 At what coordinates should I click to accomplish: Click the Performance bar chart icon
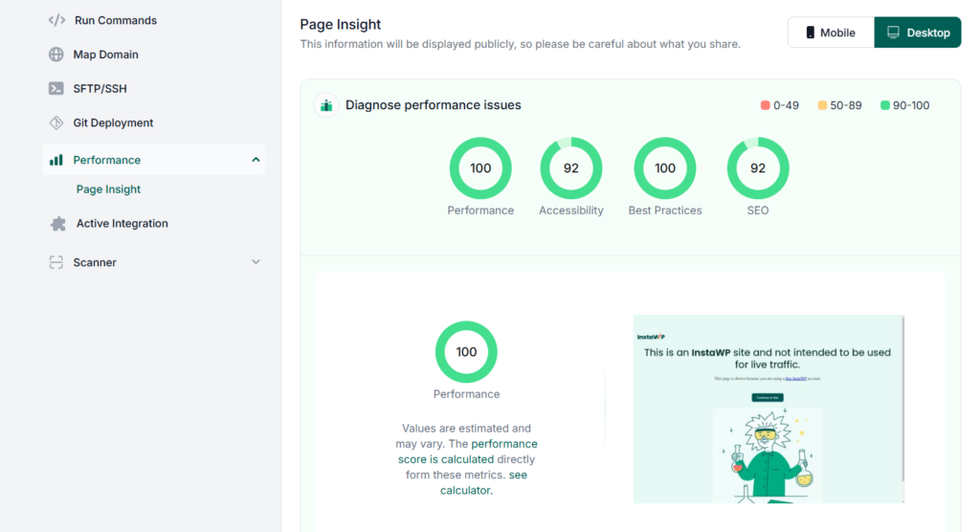pyautogui.click(x=56, y=160)
